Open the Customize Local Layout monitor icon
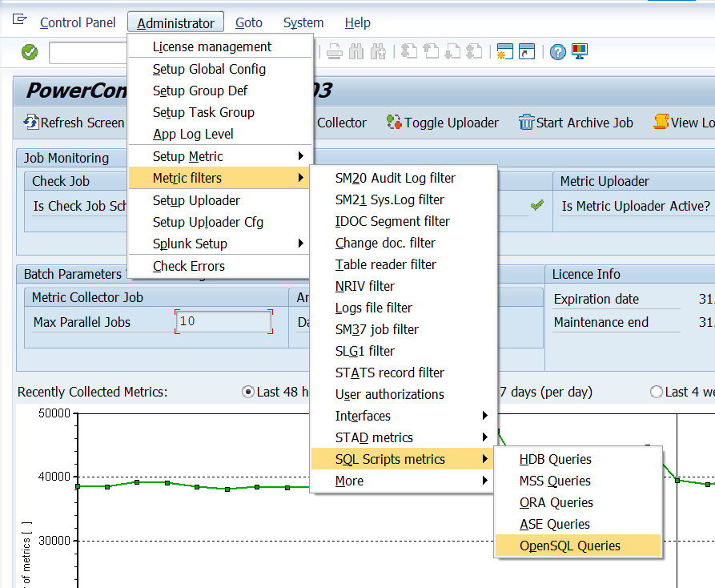The width and height of the screenshot is (715, 588). (580, 52)
